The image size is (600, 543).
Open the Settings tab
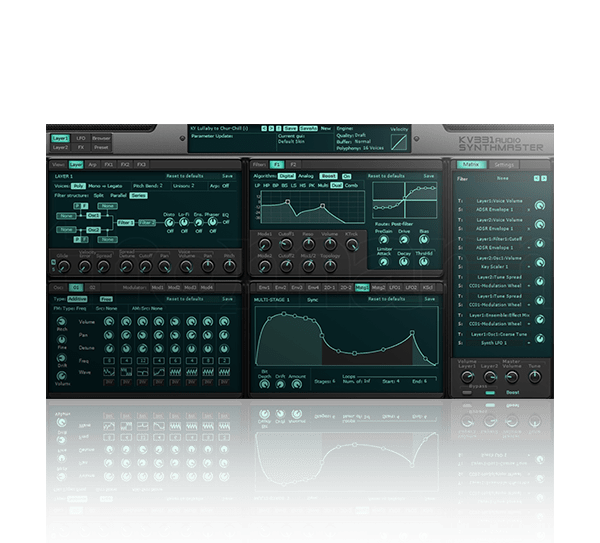(x=504, y=165)
